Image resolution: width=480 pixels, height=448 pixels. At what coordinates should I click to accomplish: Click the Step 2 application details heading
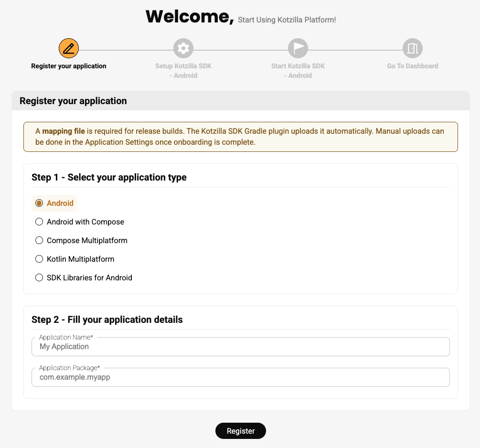[107, 320]
